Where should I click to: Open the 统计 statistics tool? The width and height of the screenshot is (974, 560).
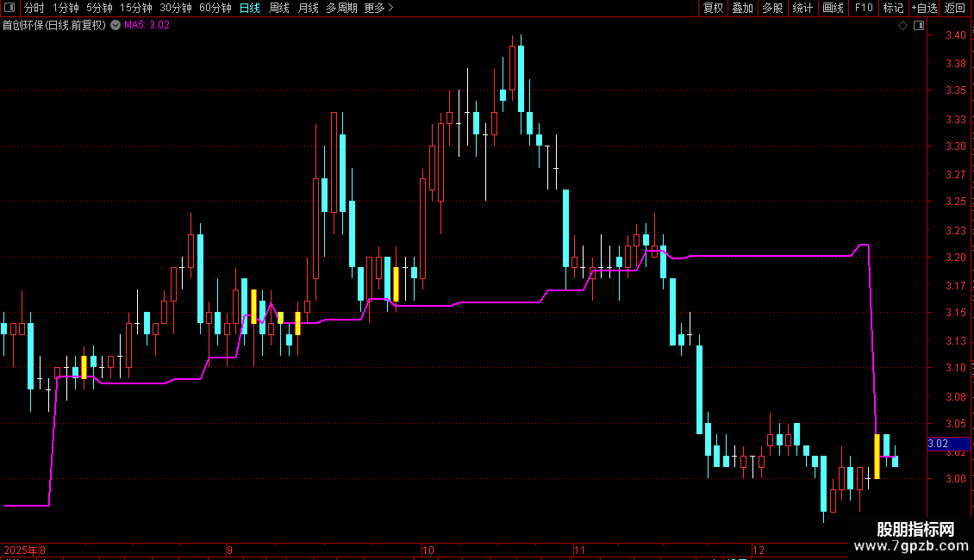(802, 8)
